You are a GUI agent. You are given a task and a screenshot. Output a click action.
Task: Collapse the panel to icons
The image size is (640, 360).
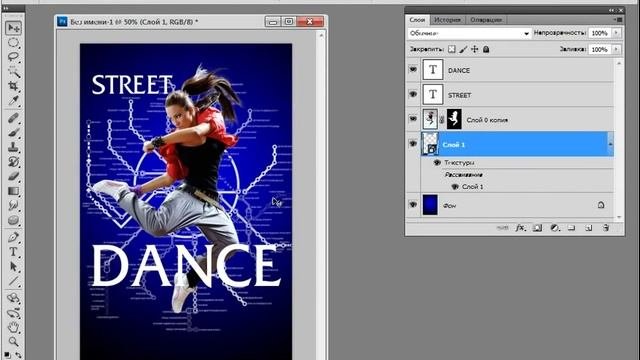tap(611, 10)
